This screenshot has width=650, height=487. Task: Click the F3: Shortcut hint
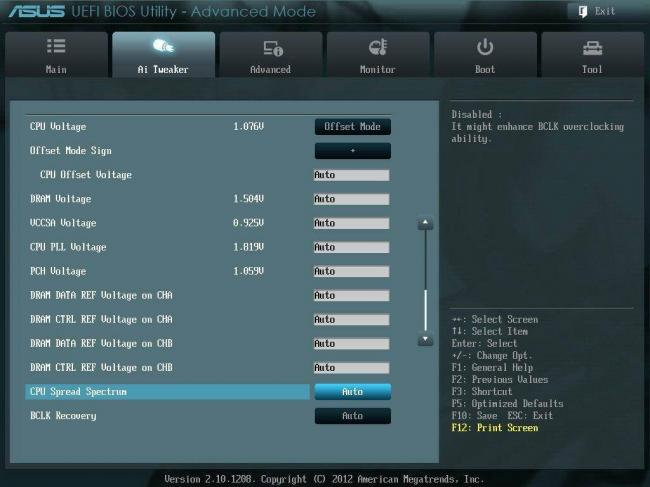(482, 392)
